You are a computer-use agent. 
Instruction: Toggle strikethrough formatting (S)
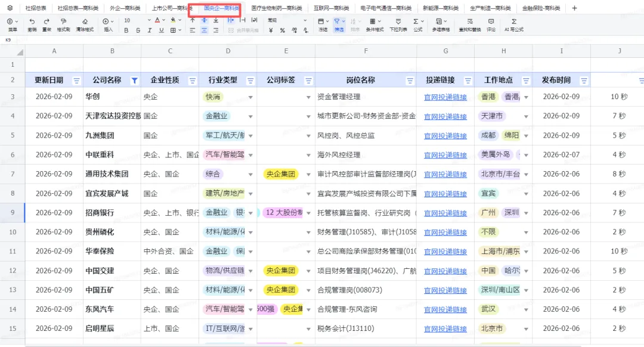tap(138, 30)
